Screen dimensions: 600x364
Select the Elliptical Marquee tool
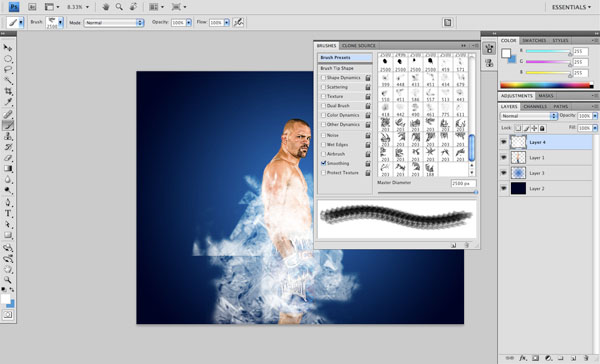tap(8, 59)
